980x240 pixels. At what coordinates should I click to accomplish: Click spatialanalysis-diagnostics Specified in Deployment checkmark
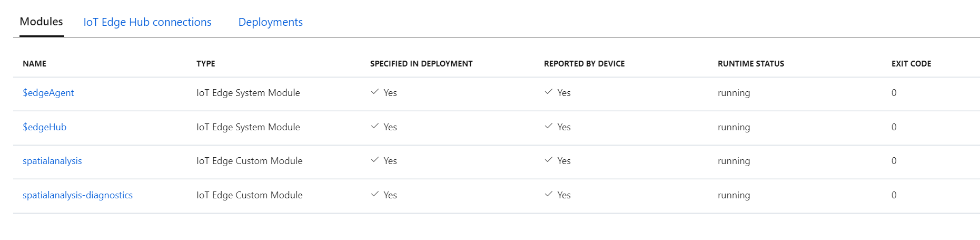(375, 195)
